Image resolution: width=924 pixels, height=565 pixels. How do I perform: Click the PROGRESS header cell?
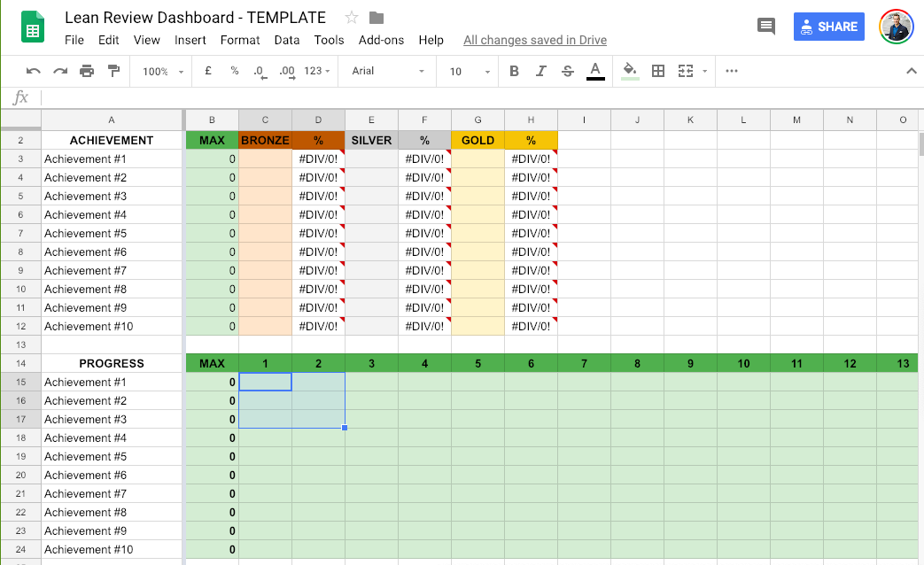pos(112,363)
